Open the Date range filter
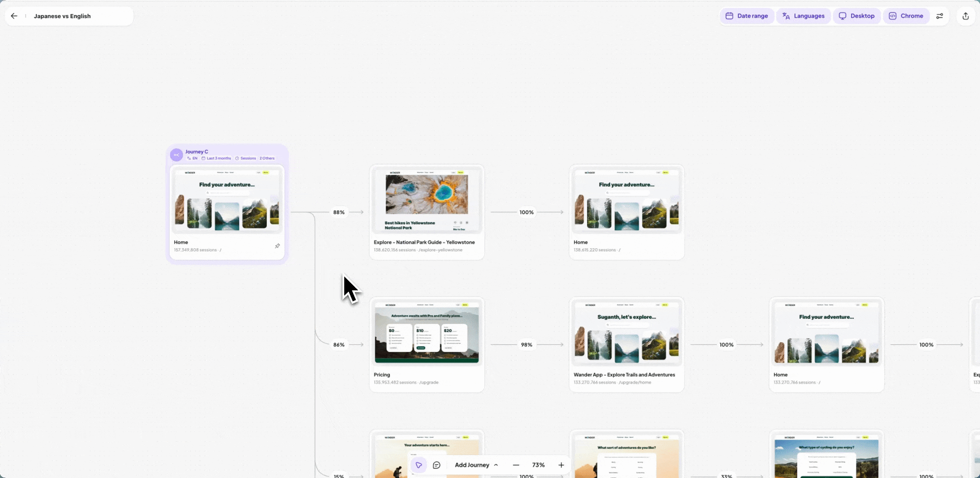Viewport: 980px width, 478px height. [x=747, y=16]
